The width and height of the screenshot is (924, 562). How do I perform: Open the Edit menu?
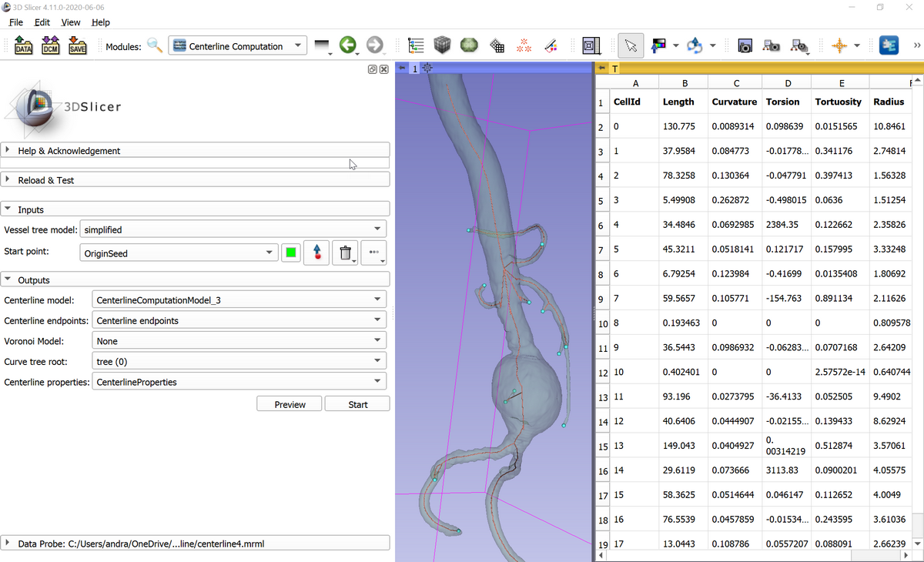(42, 22)
